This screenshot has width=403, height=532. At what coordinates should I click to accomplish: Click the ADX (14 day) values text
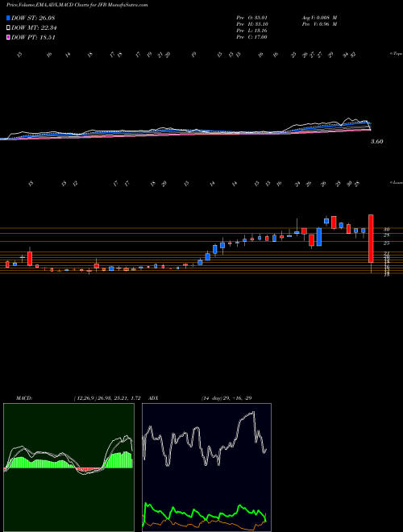point(226,398)
